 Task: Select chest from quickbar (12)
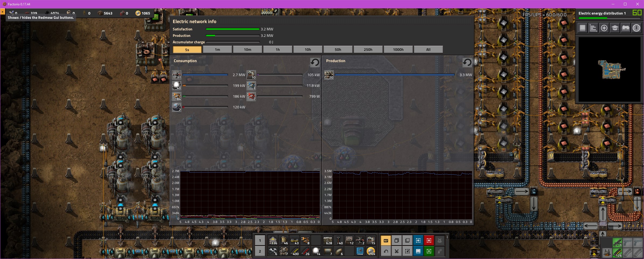pyautogui.click(x=349, y=240)
